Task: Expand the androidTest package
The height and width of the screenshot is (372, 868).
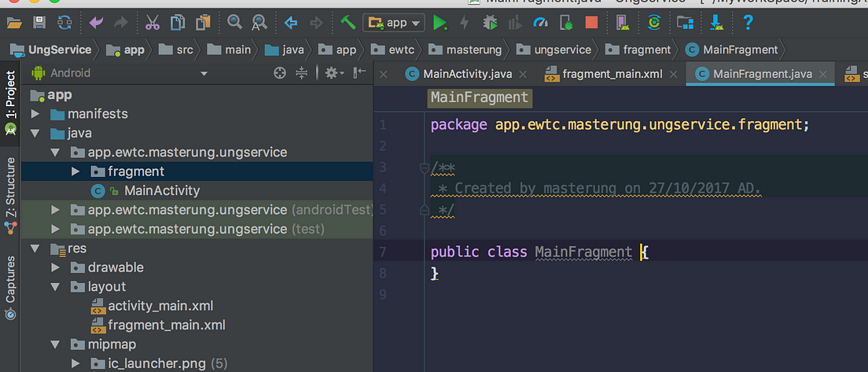Action: pyautogui.click(x=55, y=210)
